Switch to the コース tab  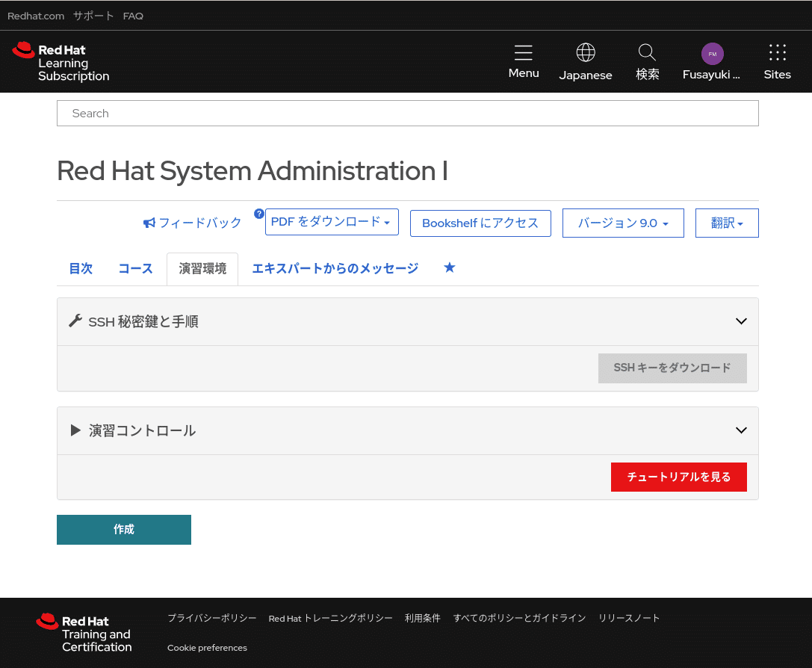point(136,269)
